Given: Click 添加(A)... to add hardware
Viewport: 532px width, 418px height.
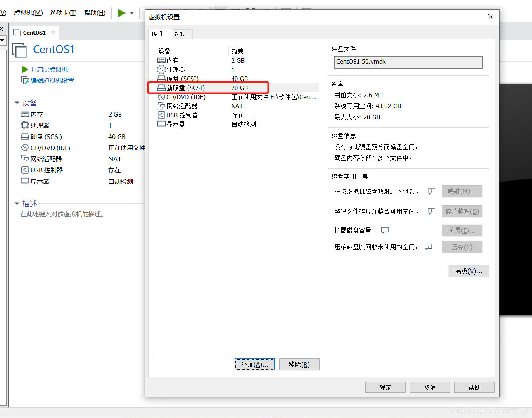Looking at the screenshot, I should (255, 365).
